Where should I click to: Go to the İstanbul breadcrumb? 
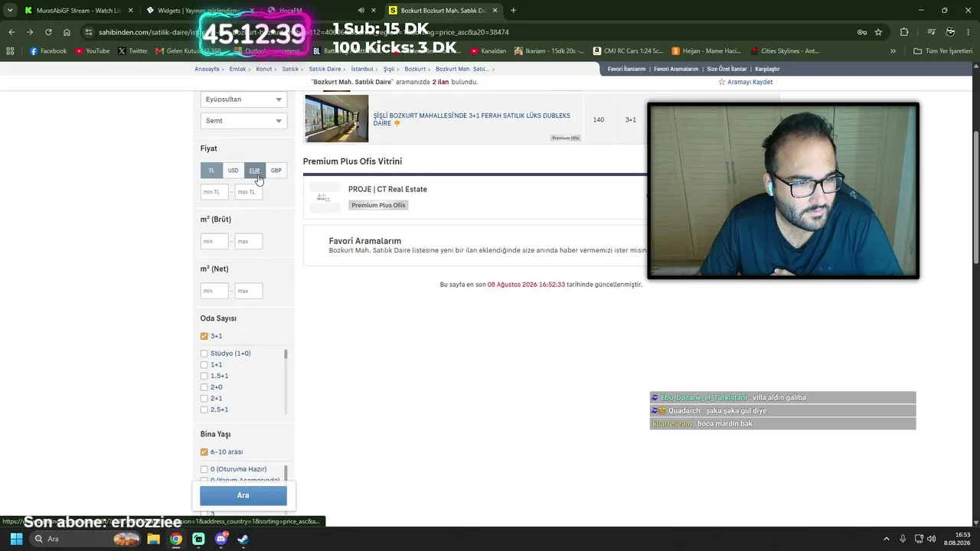[x=362, y=69]
